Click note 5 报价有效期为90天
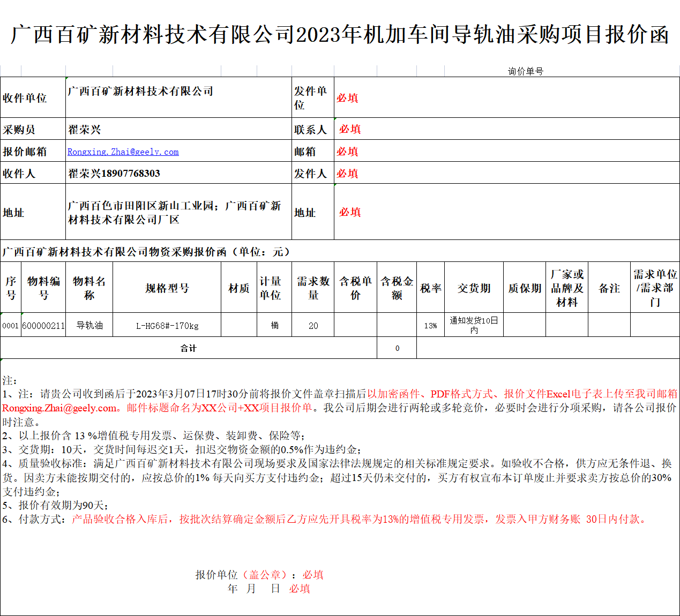680x616 pixels. [56, 505]
